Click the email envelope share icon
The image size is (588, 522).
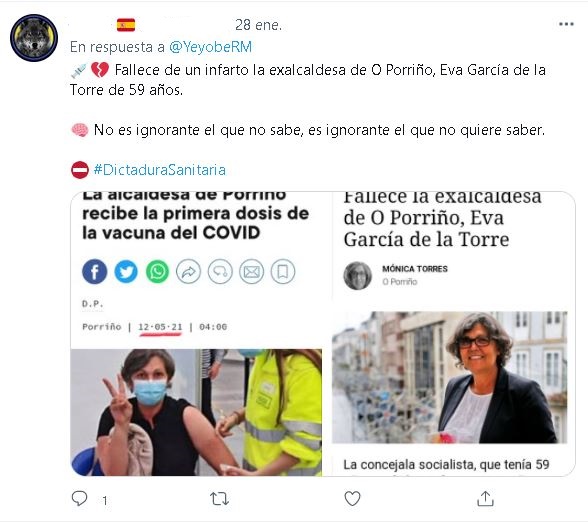252,271
